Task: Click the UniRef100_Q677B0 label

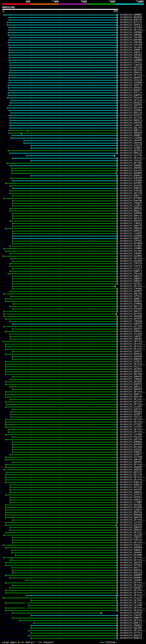Action: (x=131, y=163)
